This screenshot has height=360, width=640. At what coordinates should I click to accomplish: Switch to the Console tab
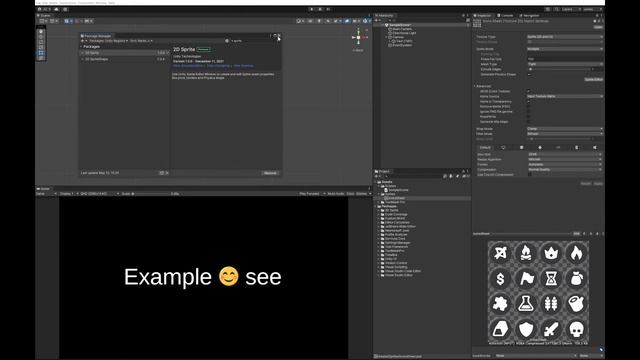(506, 16)
